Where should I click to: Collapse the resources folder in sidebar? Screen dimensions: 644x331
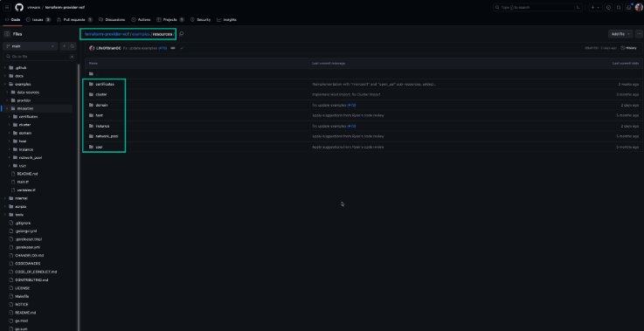pyautogui.click(x=7, y=108)
